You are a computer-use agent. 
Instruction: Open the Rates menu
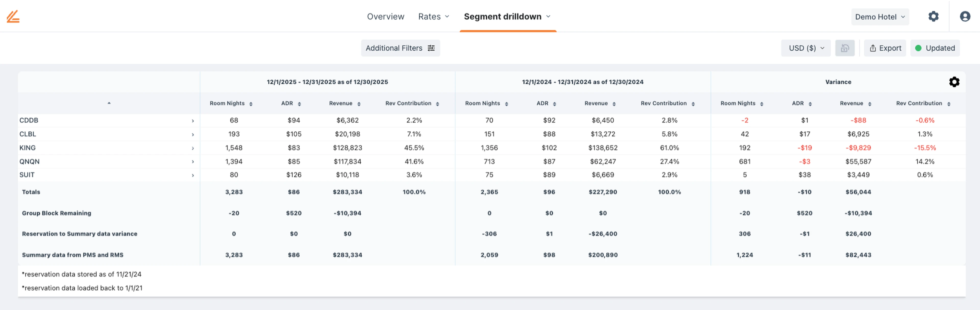tap(433, 16)
